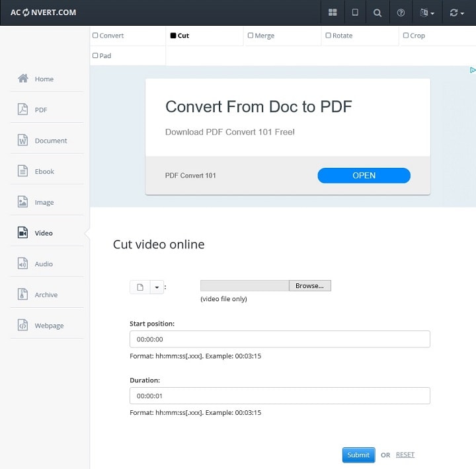The image size is (476, 469).
Task: Open the grid apps icon in header
Action: click(x=333, y=13)
